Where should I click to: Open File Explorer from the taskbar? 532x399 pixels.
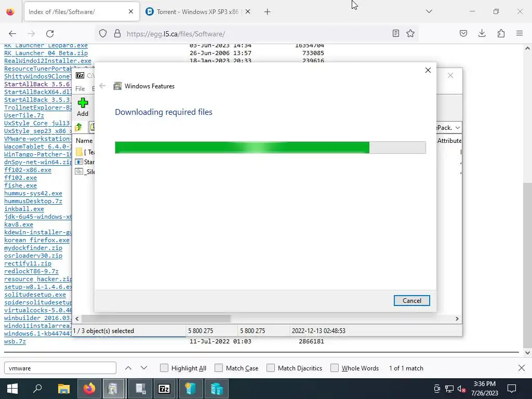[x=64, y=389]
